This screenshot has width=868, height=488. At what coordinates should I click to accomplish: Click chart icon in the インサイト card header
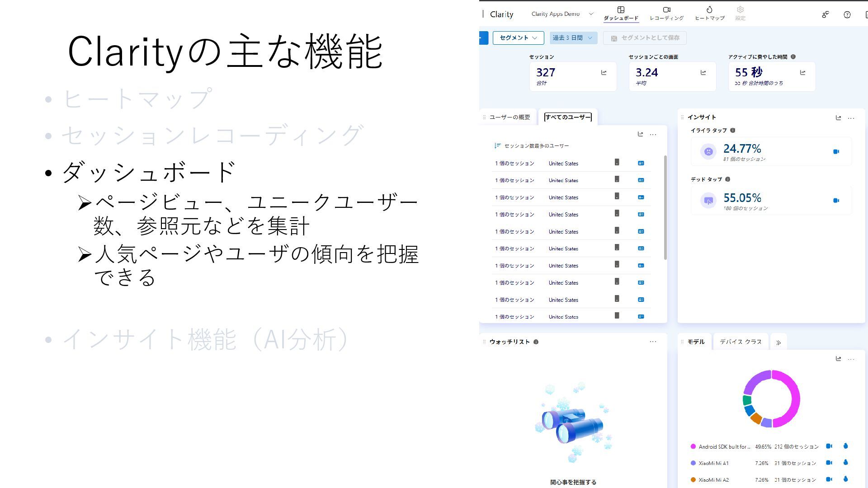[x=838, y=117]
